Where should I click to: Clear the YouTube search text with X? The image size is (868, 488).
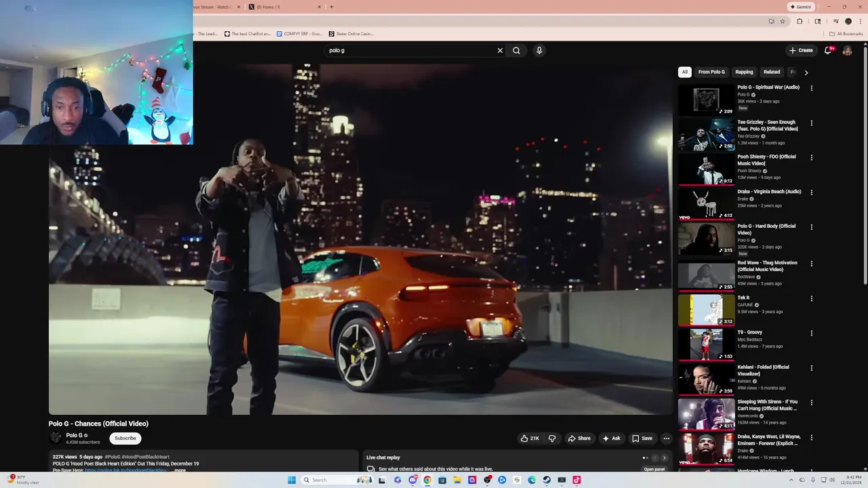pos(500,50)
